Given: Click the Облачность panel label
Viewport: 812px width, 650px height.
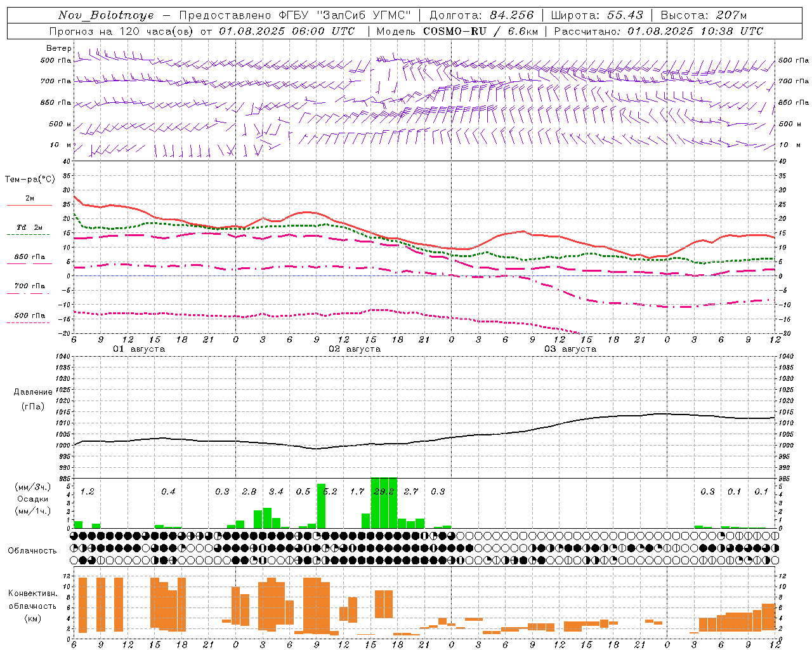Looking at the screenshot, I should (32, 550).
